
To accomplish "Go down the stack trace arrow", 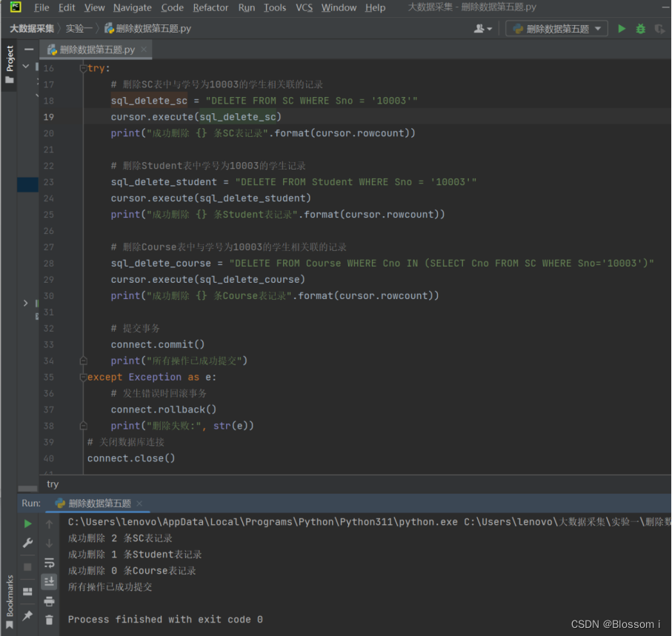I will [x=50, y=543].
